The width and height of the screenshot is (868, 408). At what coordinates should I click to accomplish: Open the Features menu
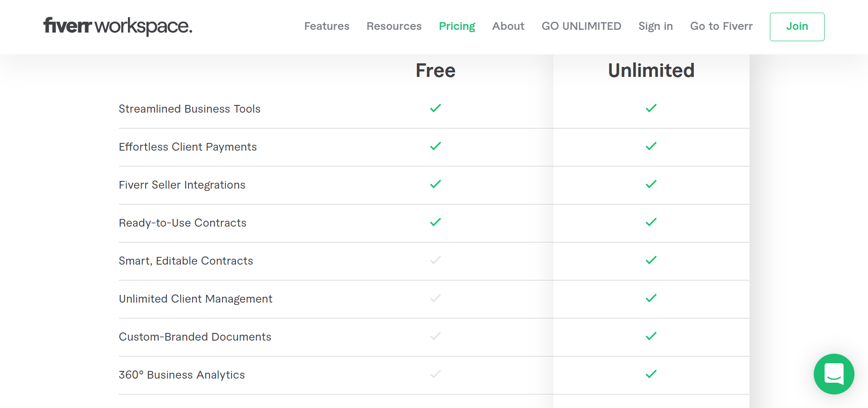(x=326, y=26)
